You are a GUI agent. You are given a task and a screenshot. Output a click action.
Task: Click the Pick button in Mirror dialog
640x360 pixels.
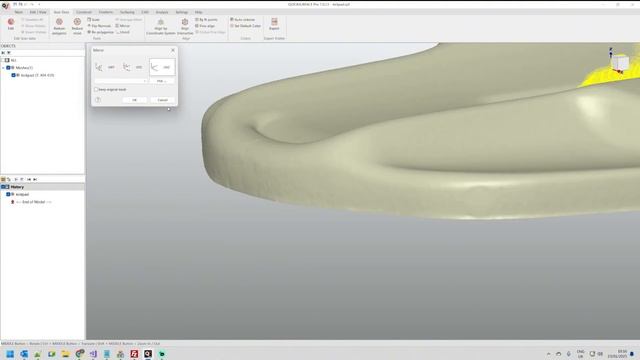(x=162, y=81)
